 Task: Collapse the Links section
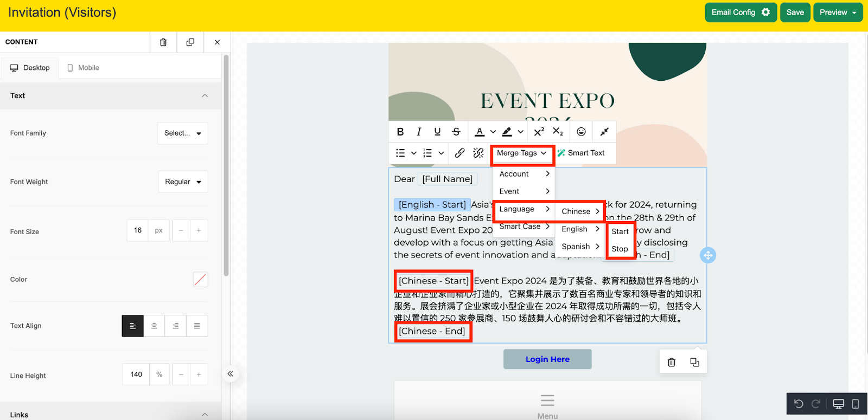click(205, 415)
